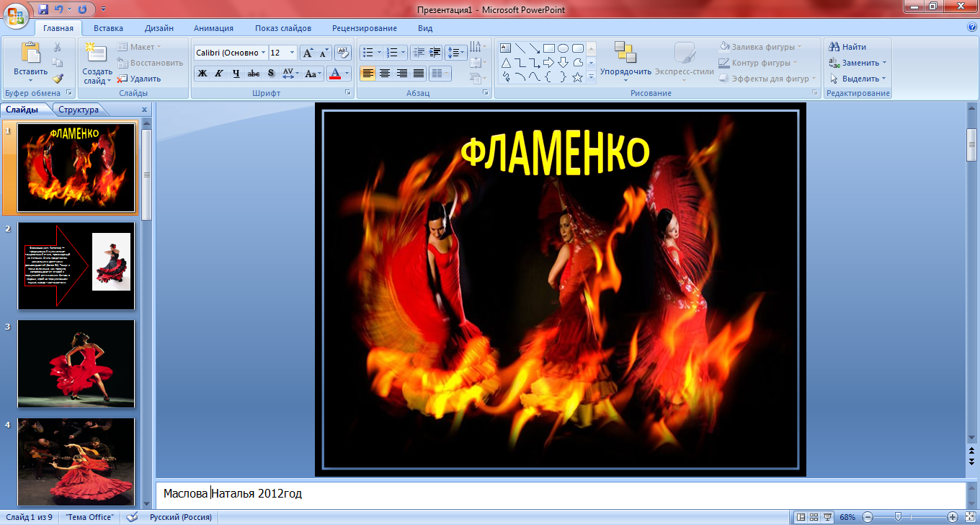The height and width of the screenshot is (525, 980).
Task: Decrease the font size
Action: [324, 53]
